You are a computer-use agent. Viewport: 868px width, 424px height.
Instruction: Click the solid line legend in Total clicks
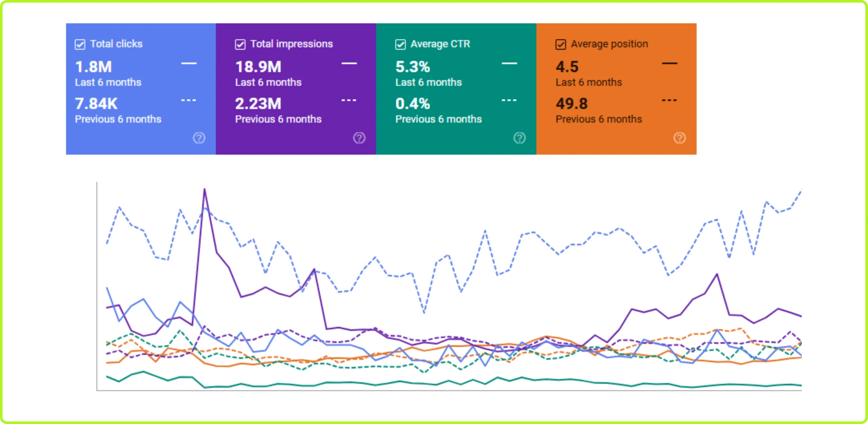click(x=189, y=63)
